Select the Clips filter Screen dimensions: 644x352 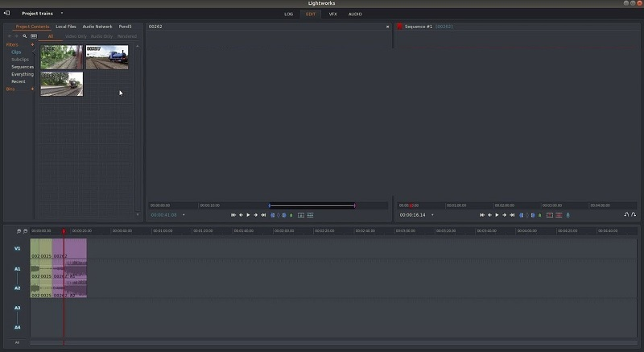[x=16, y=52]
